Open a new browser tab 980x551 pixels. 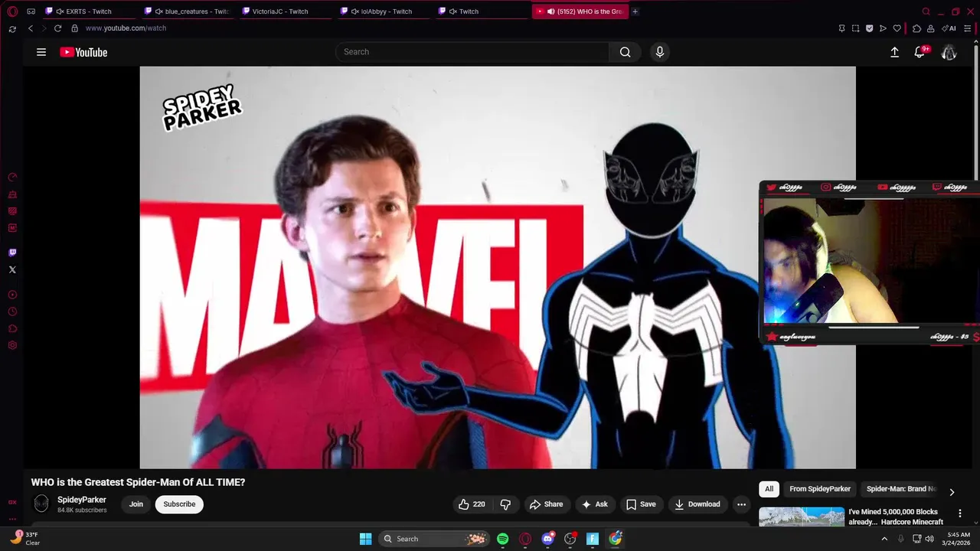click(635, 11)
